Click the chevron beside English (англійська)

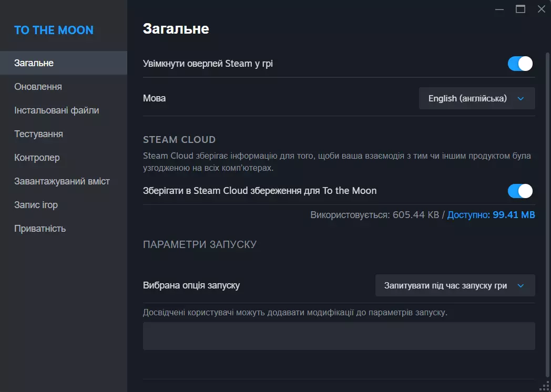[x=521, y=98]
